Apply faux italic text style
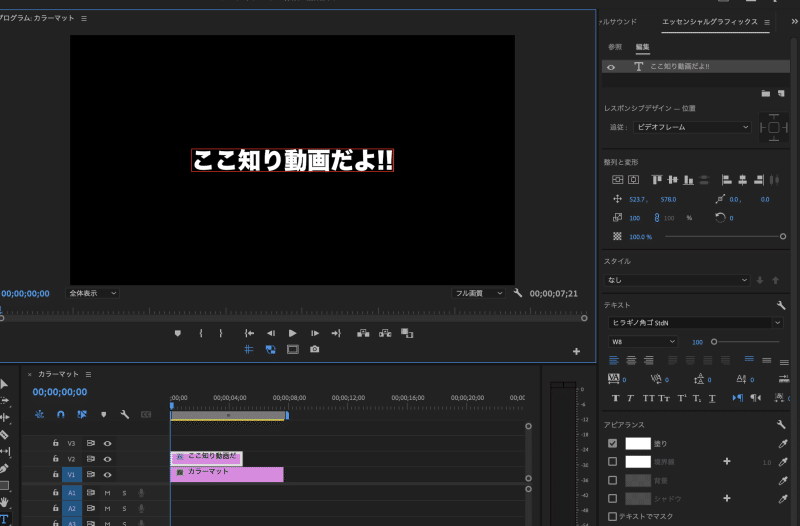800x526 pixels. click(x=630, y=398)
